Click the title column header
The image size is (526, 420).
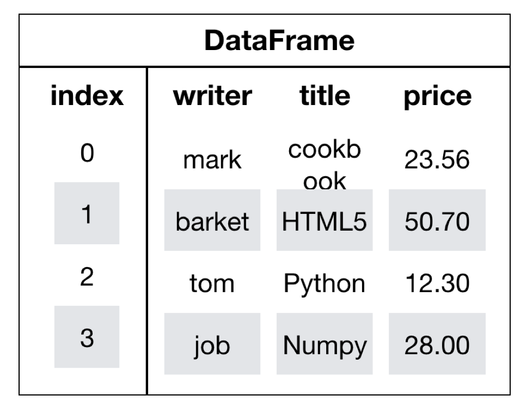pyautogui.click(x=325, y=97)
